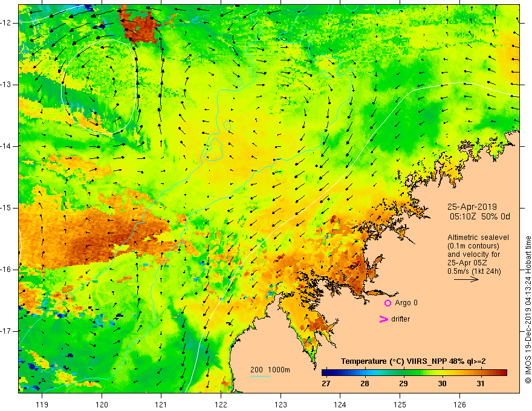Click the color bar value 30
Screen dimensions: 532x411
coord(442,384)
